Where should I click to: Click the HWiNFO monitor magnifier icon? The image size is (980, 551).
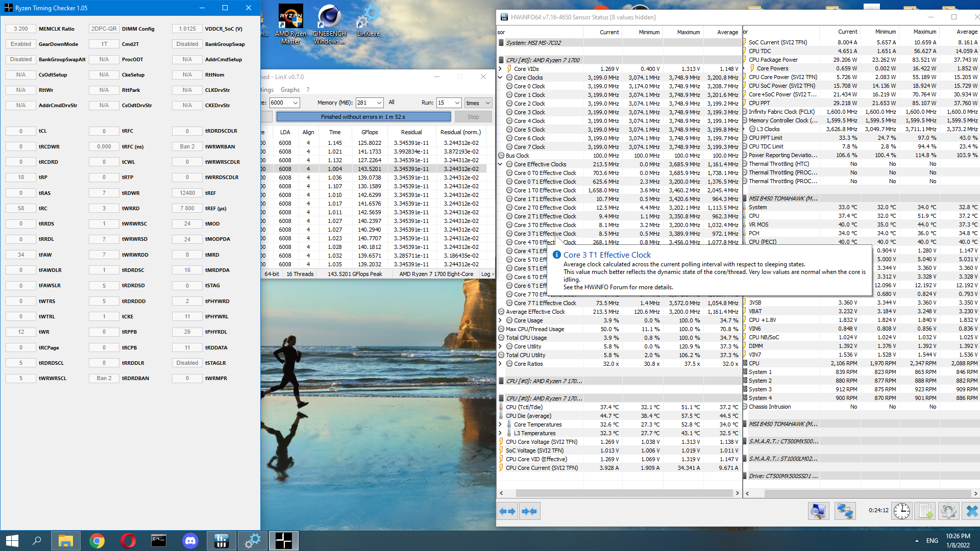[x=818, y=511]
